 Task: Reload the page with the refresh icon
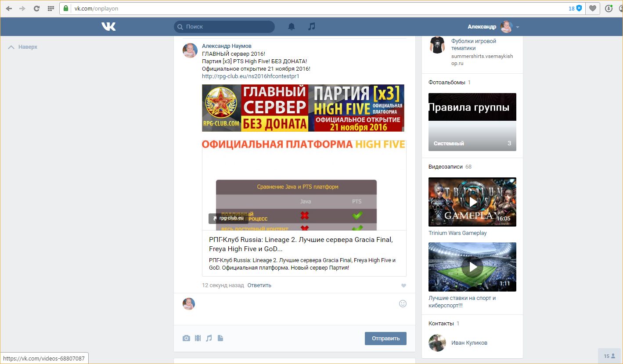(x=36, y=8)
